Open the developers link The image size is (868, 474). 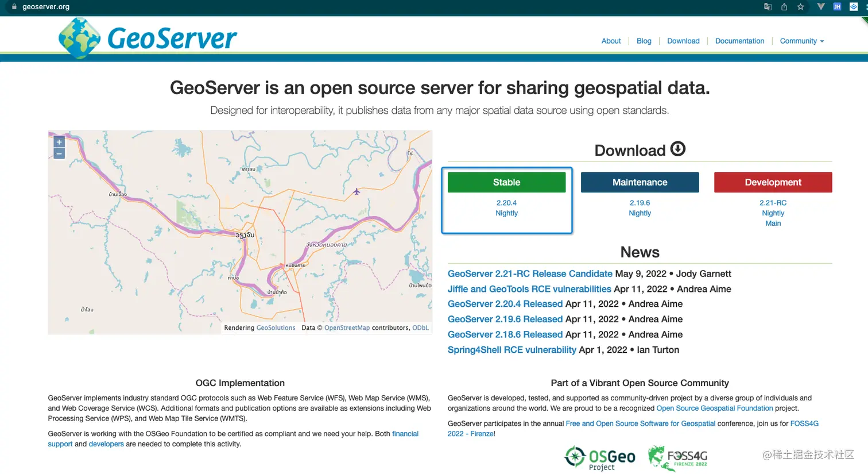tap(106, 444)
